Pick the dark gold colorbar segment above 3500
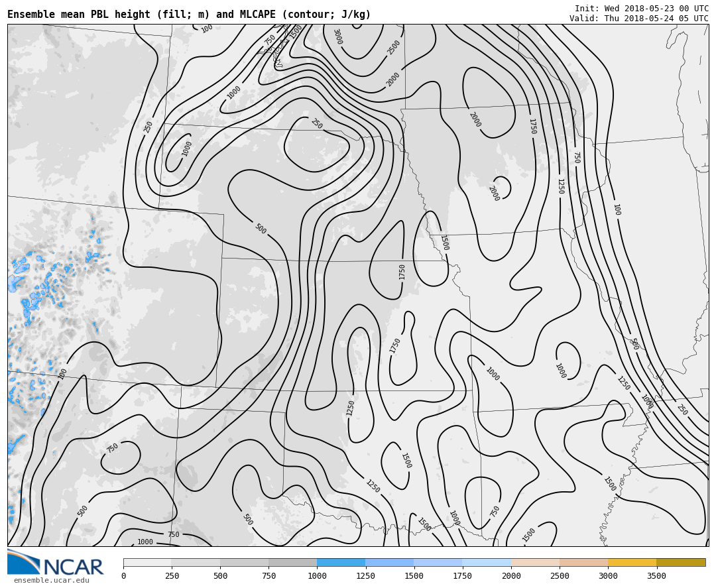The width and height of the screenshot is (716, 588). point(681,562)
